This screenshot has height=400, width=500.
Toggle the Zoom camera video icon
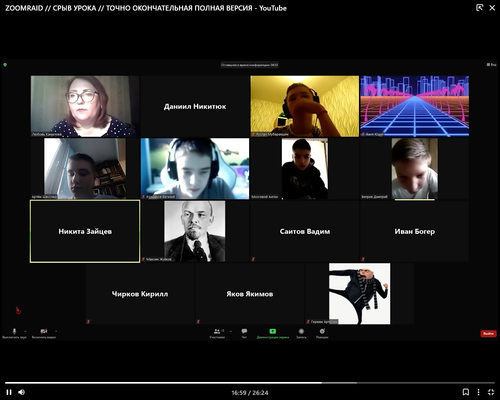click(x=44, y=331)
